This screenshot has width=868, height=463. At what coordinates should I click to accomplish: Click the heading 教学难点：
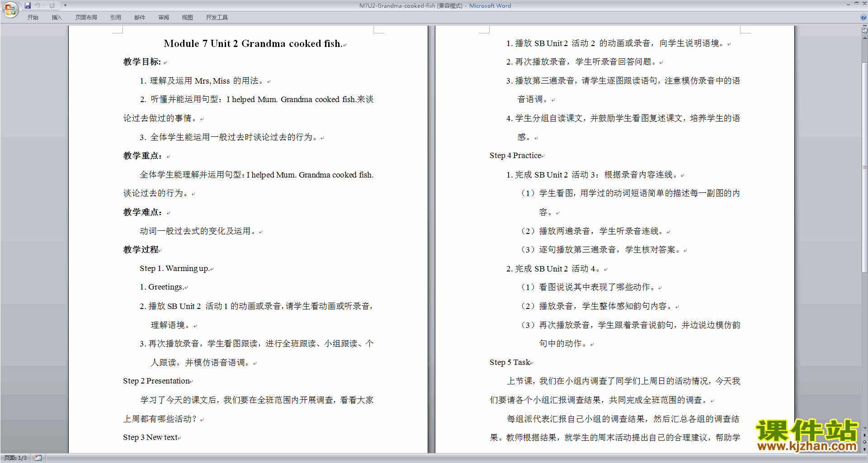(143, 212)
